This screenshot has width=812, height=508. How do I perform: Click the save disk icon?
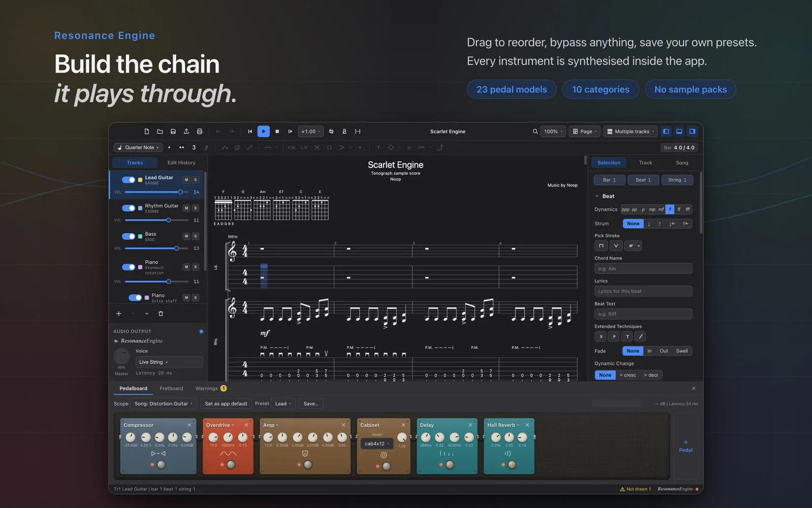173,132
